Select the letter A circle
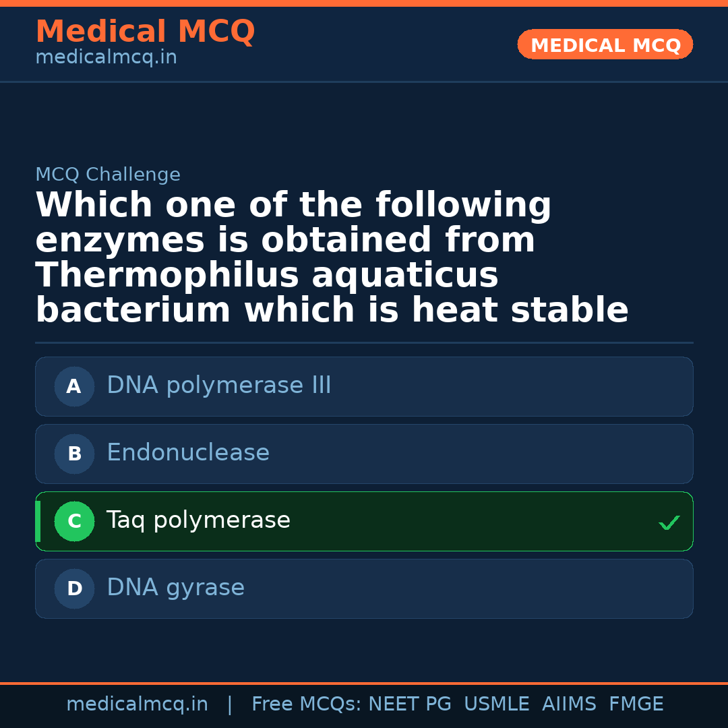 pos(74,386)
